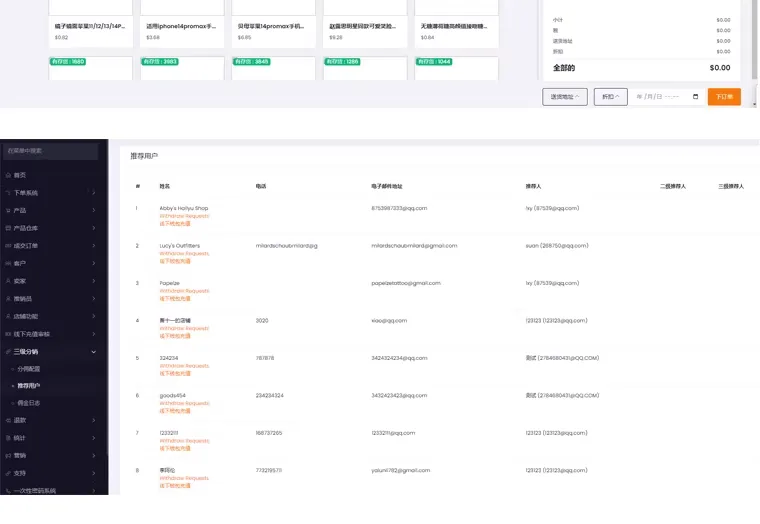Click the sidebar menu search field

click(50, 151)
